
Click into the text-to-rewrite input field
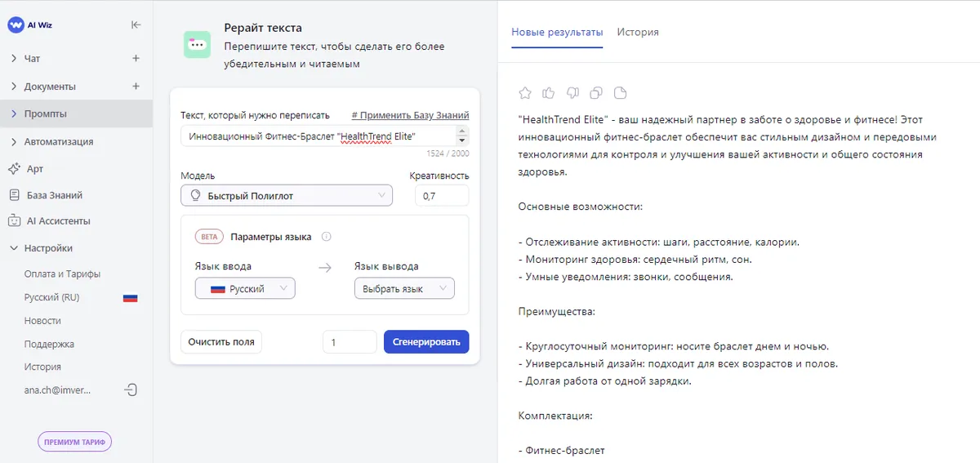point(318,136)
